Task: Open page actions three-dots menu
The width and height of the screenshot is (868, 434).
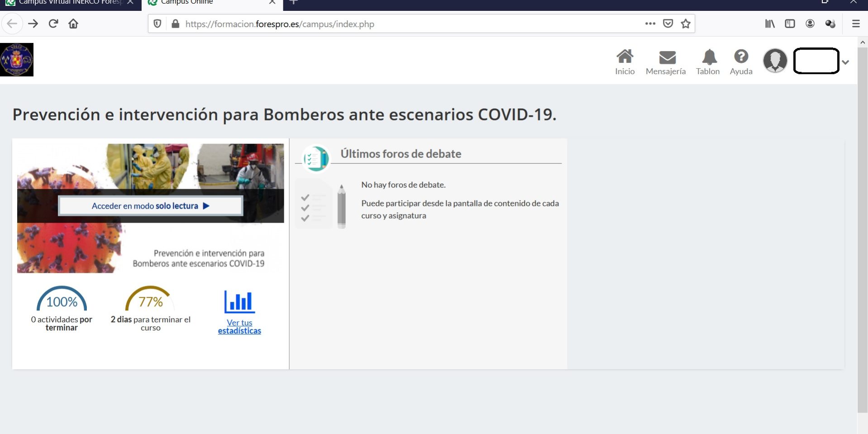Action: coord(650,24)
